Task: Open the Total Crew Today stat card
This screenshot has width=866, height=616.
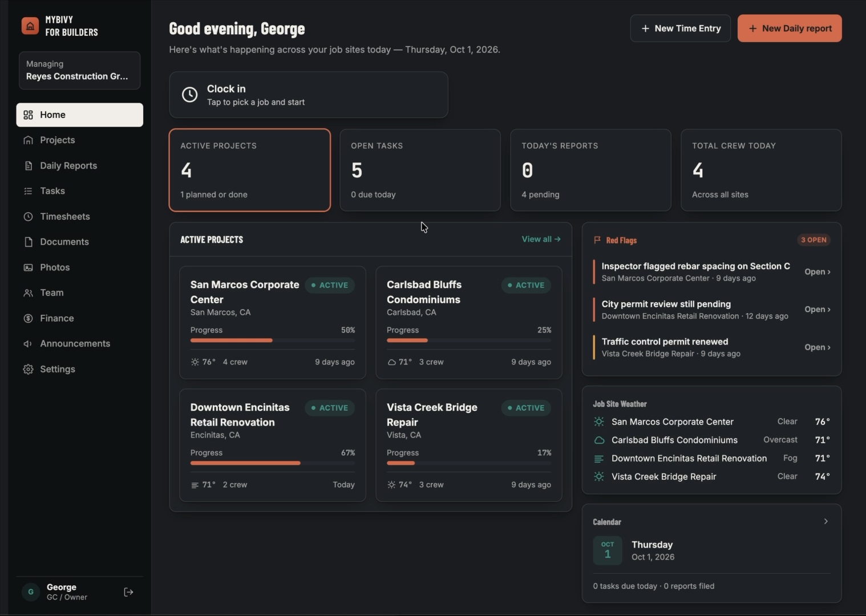Action: click(x=761, y=170)
